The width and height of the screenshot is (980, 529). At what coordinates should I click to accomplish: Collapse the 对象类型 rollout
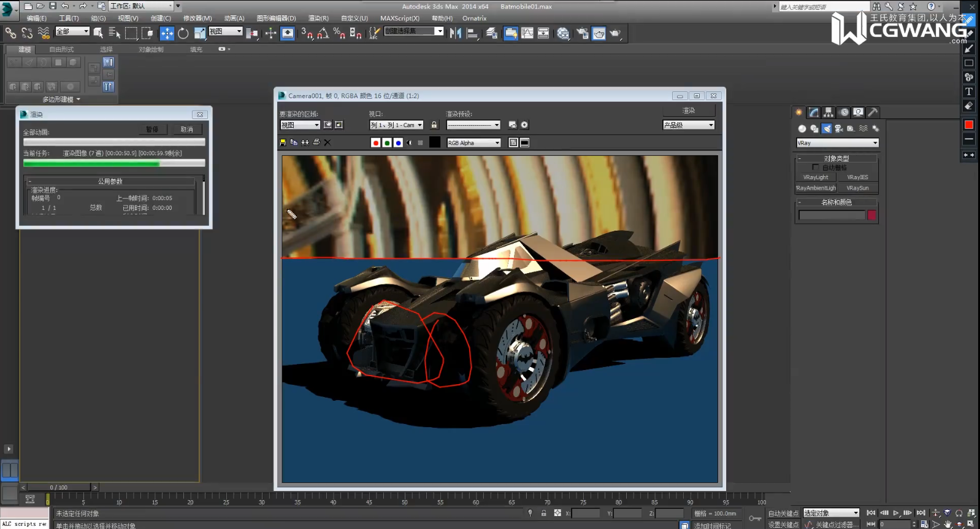(836, 158)
